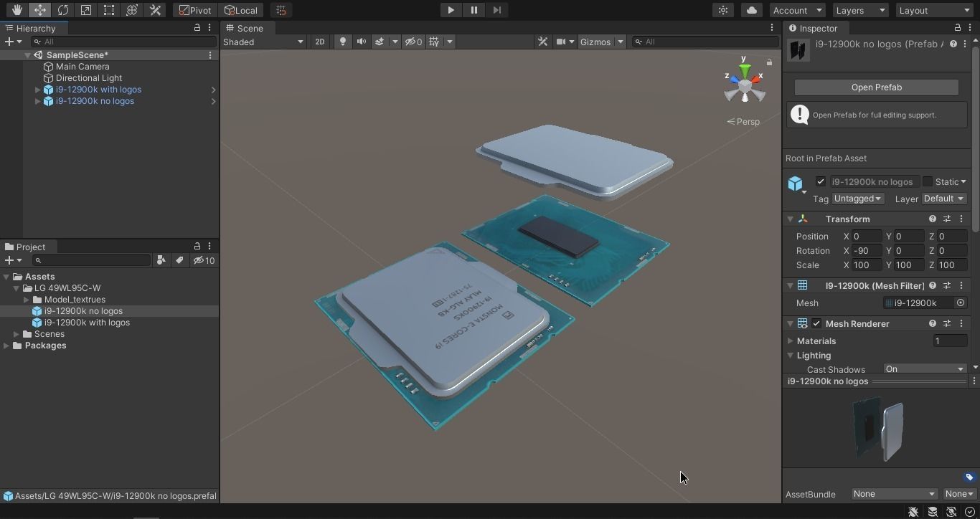Viewport: 980px width, 519px height.
Task: Open Collab services sun icon
Action: point(723,10)
